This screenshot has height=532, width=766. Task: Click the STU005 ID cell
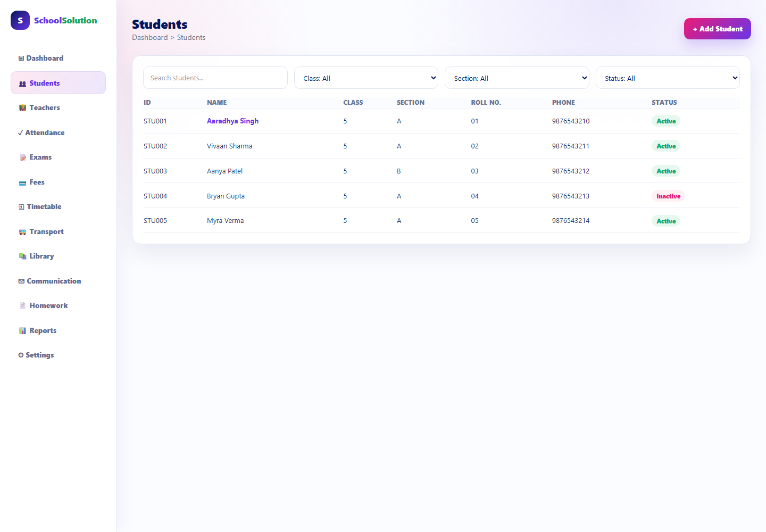pos(155,221)
